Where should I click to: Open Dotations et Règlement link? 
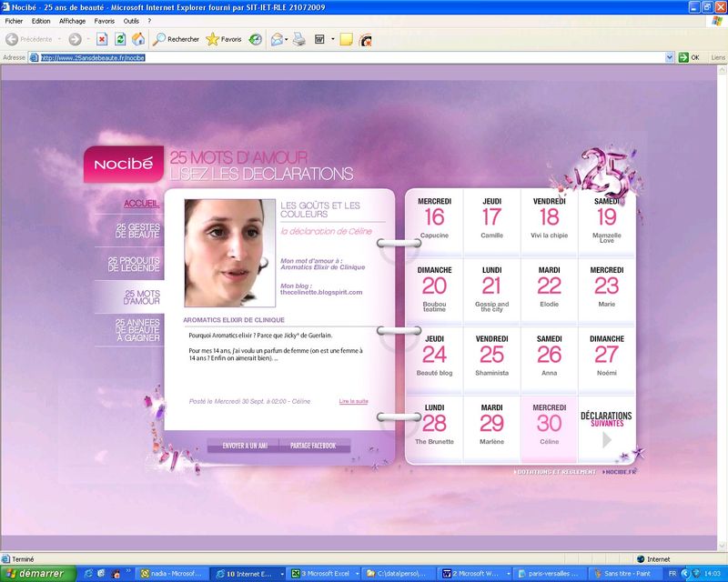click(x=555, y=472)
